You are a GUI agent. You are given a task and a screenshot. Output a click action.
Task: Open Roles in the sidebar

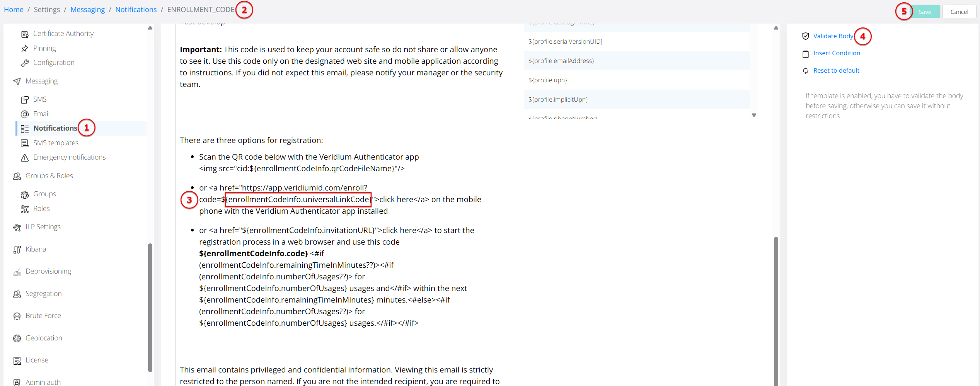(x=41, y=209)
